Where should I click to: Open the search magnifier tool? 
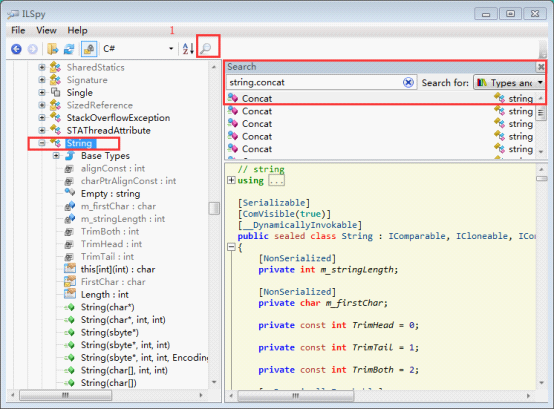point(206,48)
